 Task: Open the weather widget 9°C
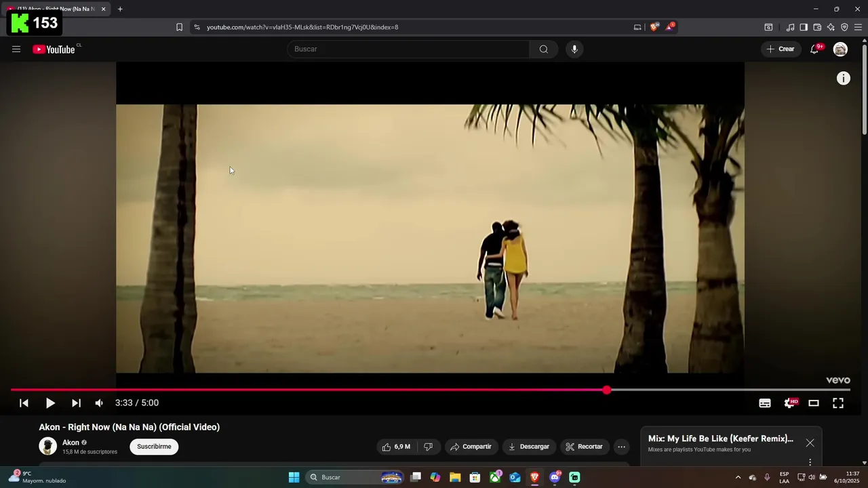point(38,477)
